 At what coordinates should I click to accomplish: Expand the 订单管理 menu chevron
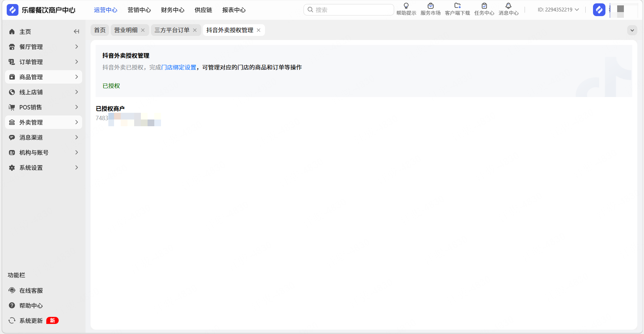[76, 62]
